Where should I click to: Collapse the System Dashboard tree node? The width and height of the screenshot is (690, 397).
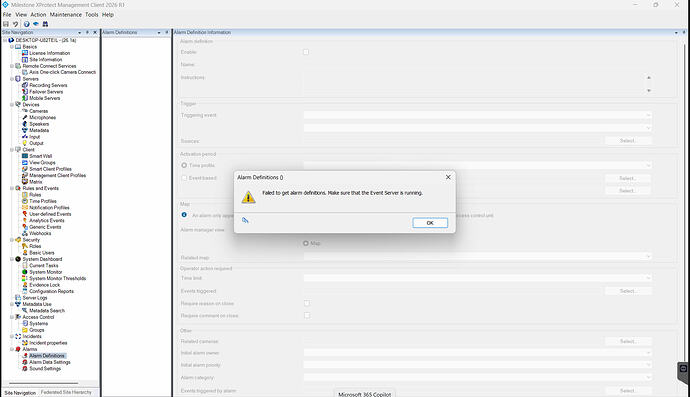coord(12,259)
